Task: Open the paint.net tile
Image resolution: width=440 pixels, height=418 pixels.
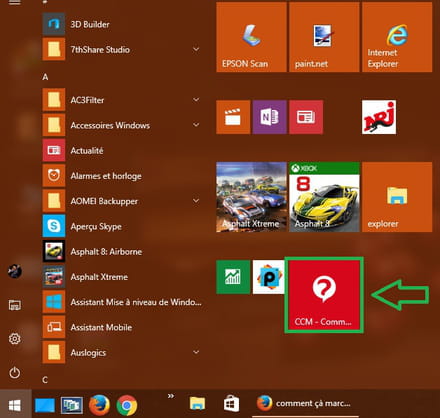Action: tap(324, 37)
